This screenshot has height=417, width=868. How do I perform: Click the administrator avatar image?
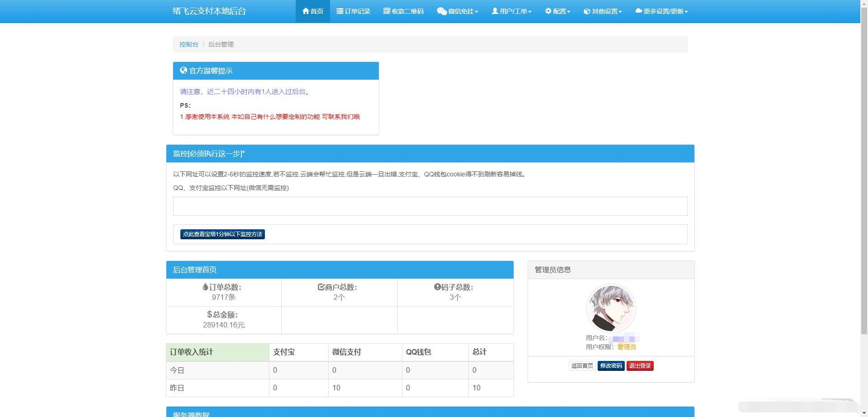click(x=611, y=308)
